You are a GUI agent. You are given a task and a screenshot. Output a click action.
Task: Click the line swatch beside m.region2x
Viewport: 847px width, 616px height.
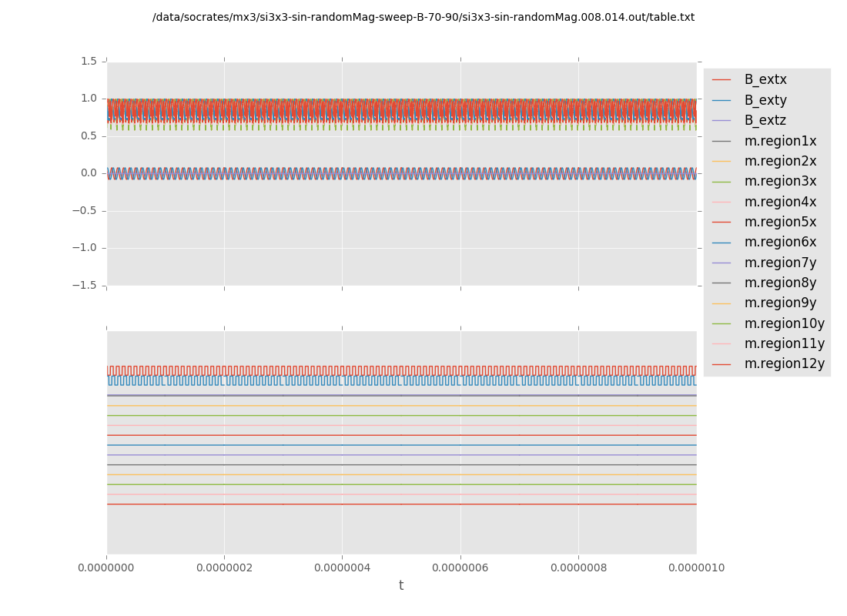pos(721,162)
